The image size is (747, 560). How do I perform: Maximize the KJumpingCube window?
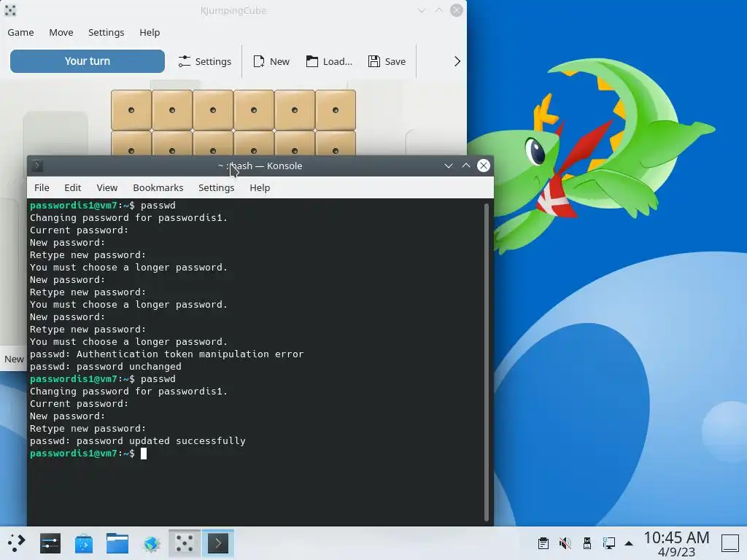pos(438,10)
